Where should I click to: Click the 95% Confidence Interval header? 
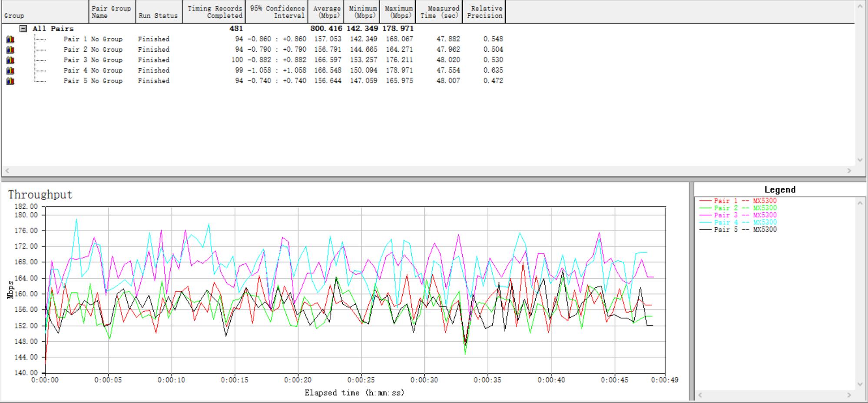[x=277, y=12]
